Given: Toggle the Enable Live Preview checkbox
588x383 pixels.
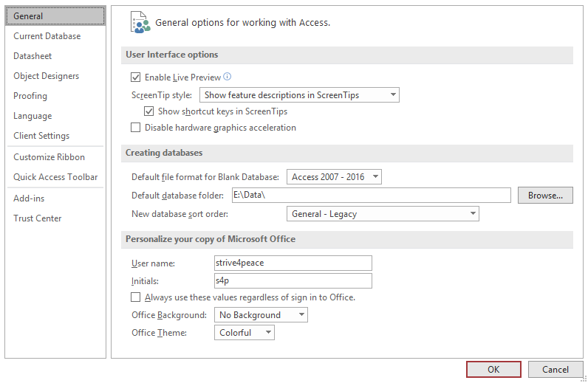Looking at the screenshot, I should [x=135, y=77].
